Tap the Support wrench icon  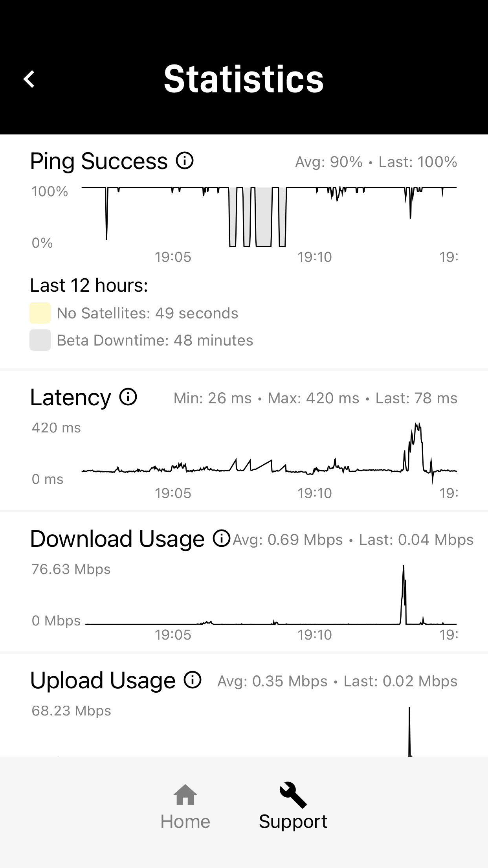click(x=293, y=794)
